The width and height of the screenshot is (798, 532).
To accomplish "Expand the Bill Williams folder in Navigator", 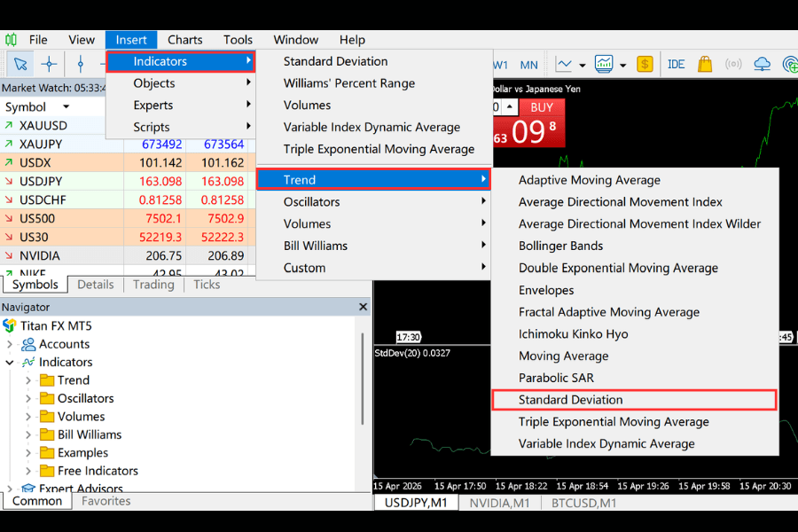I will tap(28, 434).
